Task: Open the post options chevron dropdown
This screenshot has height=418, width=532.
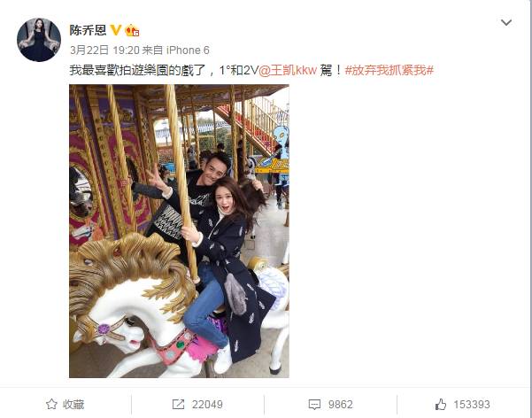Action: tap(506, 23)
